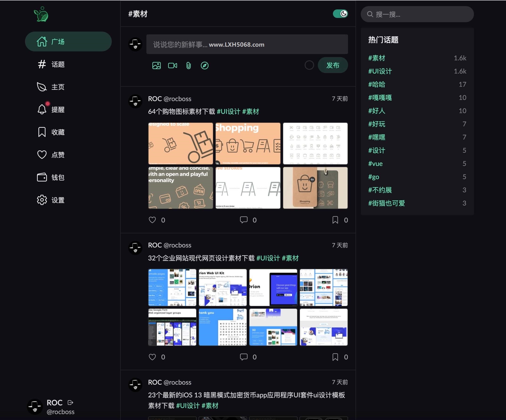Screen dimensions: 506x420
Task: Click the comment icon on the first post
Action: 244,220
